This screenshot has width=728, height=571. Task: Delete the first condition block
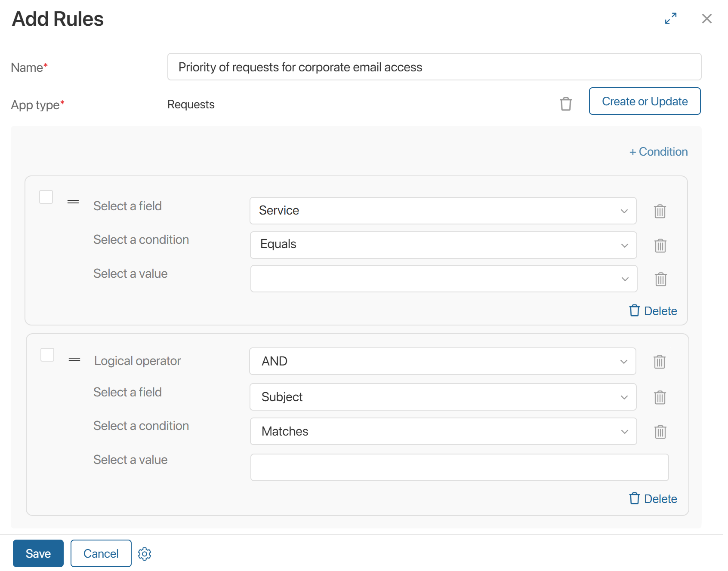[653, 311]
